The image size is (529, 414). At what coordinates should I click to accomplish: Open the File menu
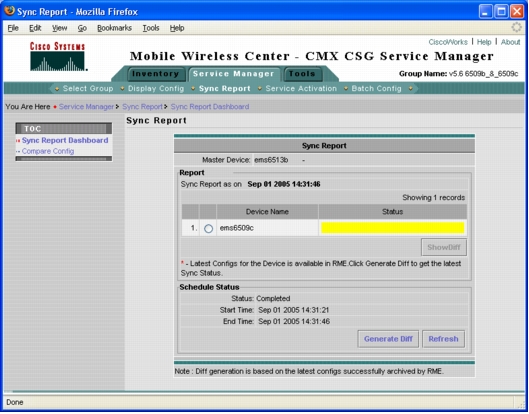[x=13, y=28]
